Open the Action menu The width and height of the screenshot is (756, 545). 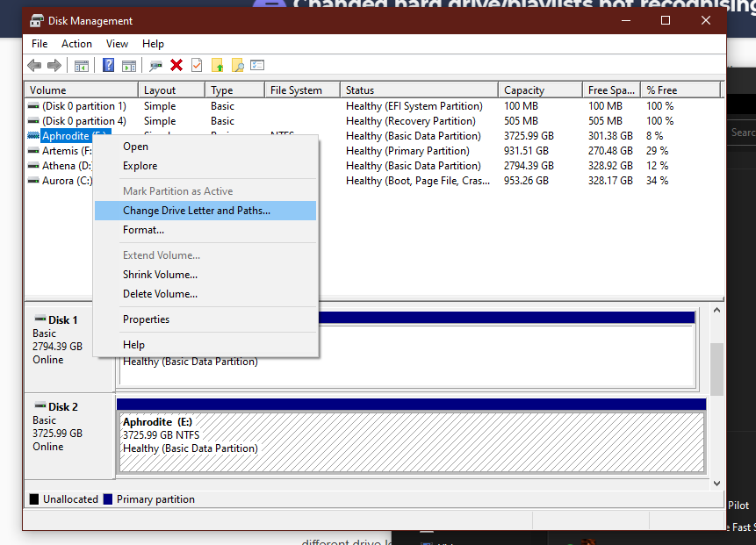click(76, 44)
